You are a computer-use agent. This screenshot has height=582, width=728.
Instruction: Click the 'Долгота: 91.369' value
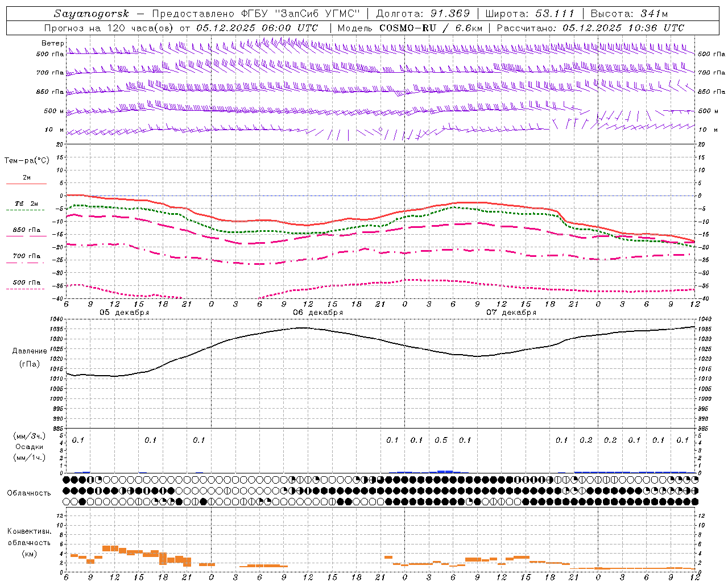pos(423,14)
